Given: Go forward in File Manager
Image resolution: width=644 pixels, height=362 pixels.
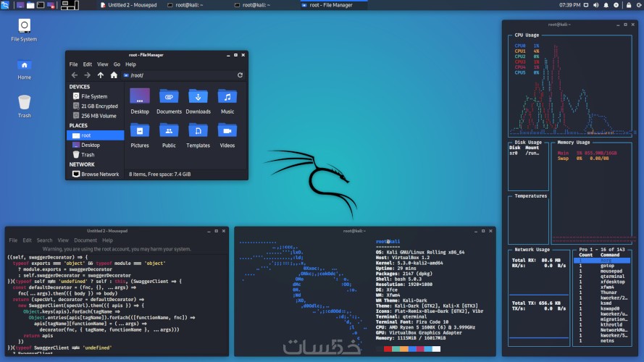Looking at the screenshot, I should tap(87, 75).
